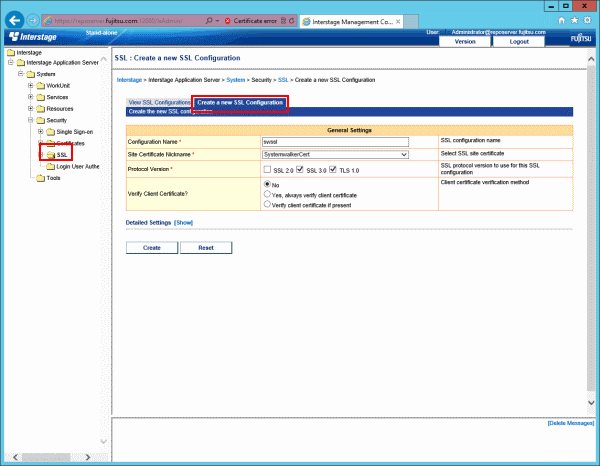Select the Interstage Application Server folder icon
Screen dimensions: 600x466
[x=21, y=63]
